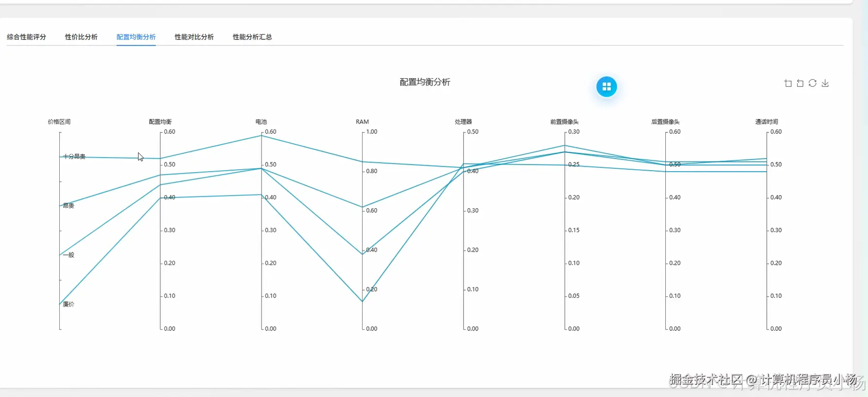Open the 性价比分析 tab
868x397 pixels.
pyautogui.click(x=81, y=37)
